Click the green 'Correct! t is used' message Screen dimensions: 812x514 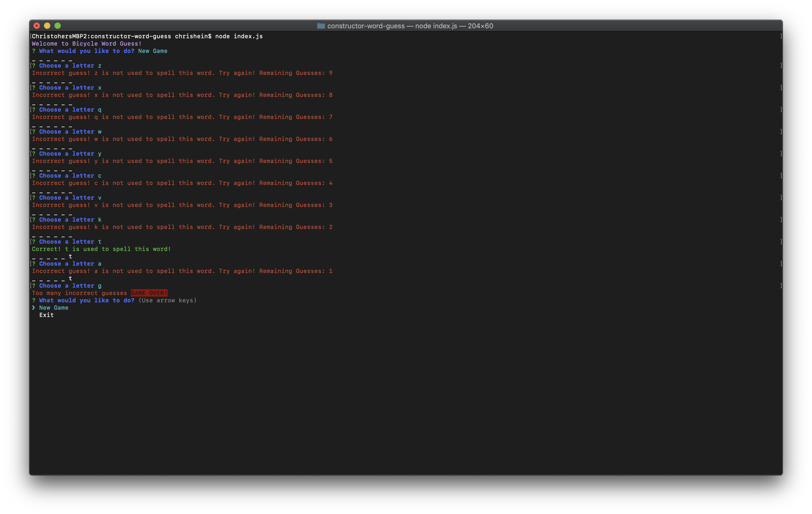point(101,249)
